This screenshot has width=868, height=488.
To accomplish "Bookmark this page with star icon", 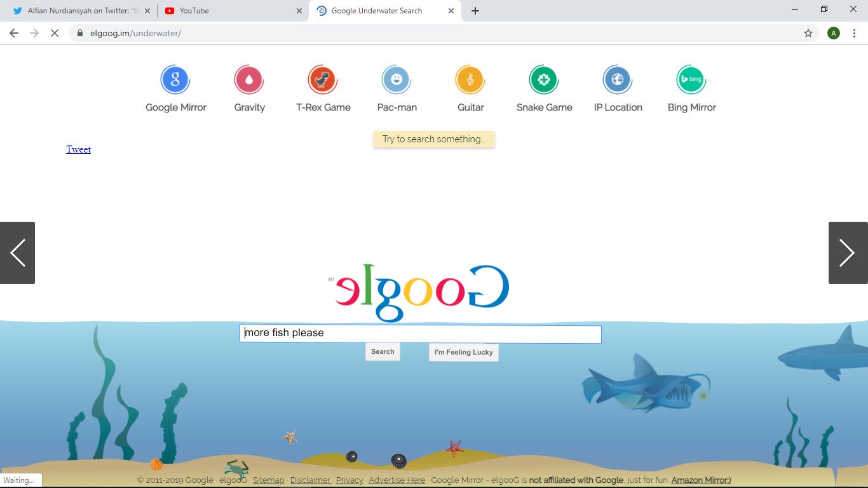I will pyautogui.click(x=808, y=33).
